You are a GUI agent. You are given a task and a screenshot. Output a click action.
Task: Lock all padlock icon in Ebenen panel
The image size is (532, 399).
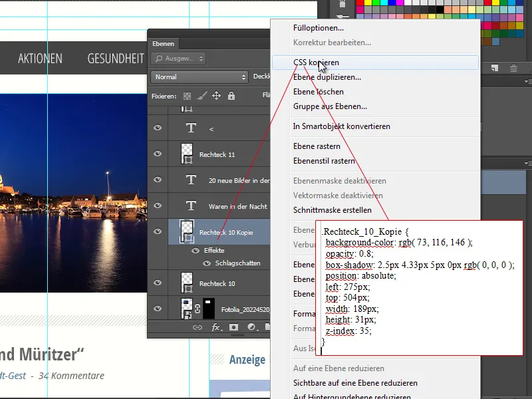coord(231,96)
